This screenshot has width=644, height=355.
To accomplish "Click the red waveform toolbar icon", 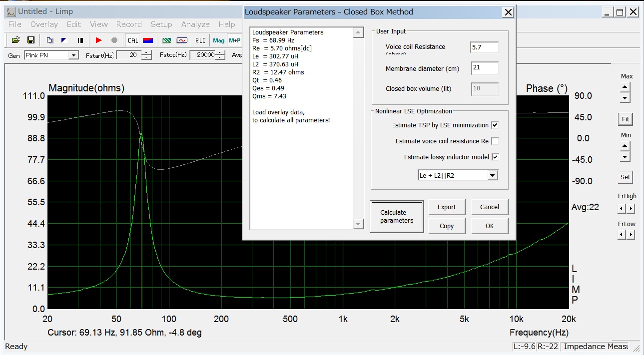I will click(x=182, y=40).
